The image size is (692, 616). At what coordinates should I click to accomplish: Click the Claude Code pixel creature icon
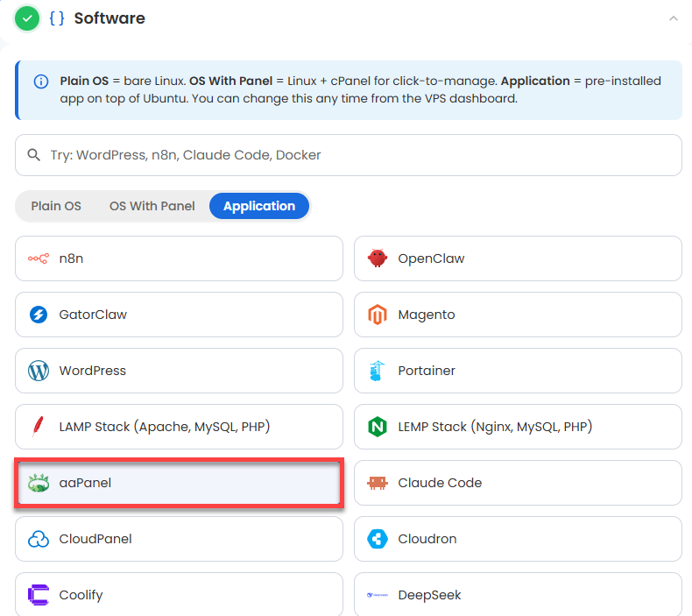pos(378,483)
